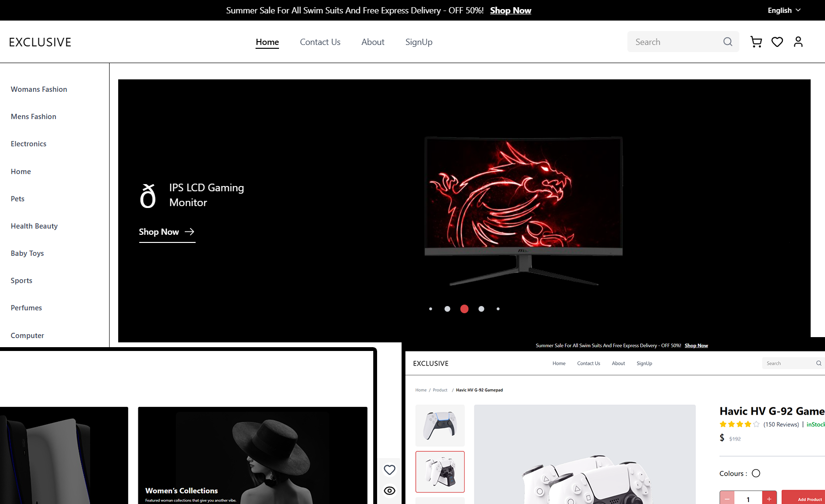Click Shop Now in the product page banner
Viewport: 825px width, 504px height.
click(x=696, y=346)
